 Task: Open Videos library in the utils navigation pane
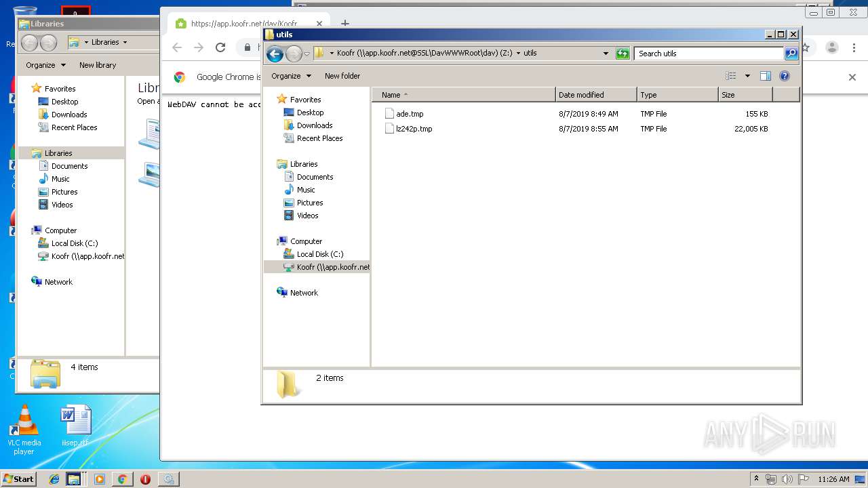pos(307,216)
